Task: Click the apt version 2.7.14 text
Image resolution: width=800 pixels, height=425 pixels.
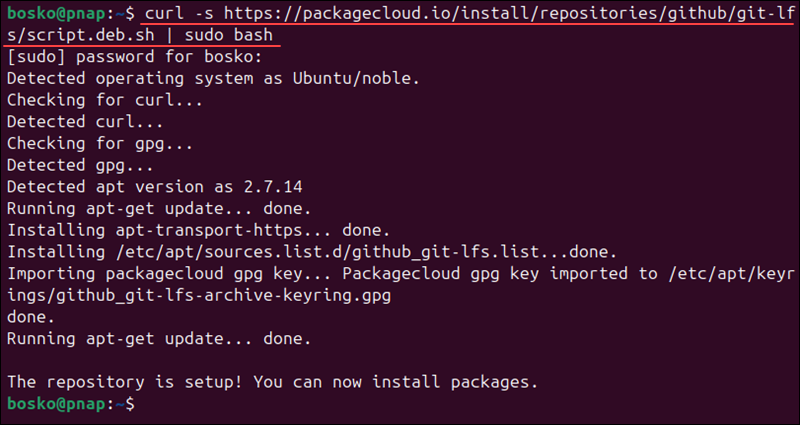Action: coord(273,187)
